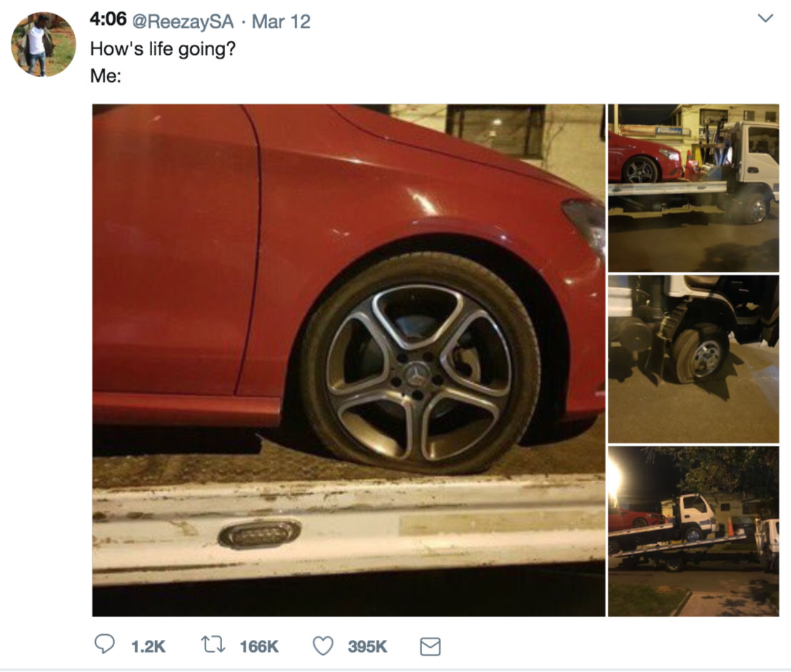Open the profile avatar of ReezaySA
The image size is (791, 672).
point(43,44)
